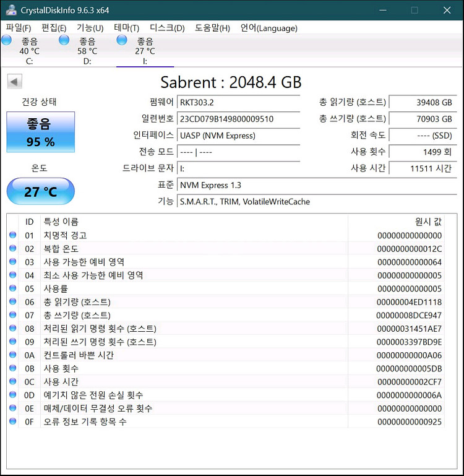Screen dimensions: 464x476
Task: Click the blue status dot for attribute 01
Action: 13,235
